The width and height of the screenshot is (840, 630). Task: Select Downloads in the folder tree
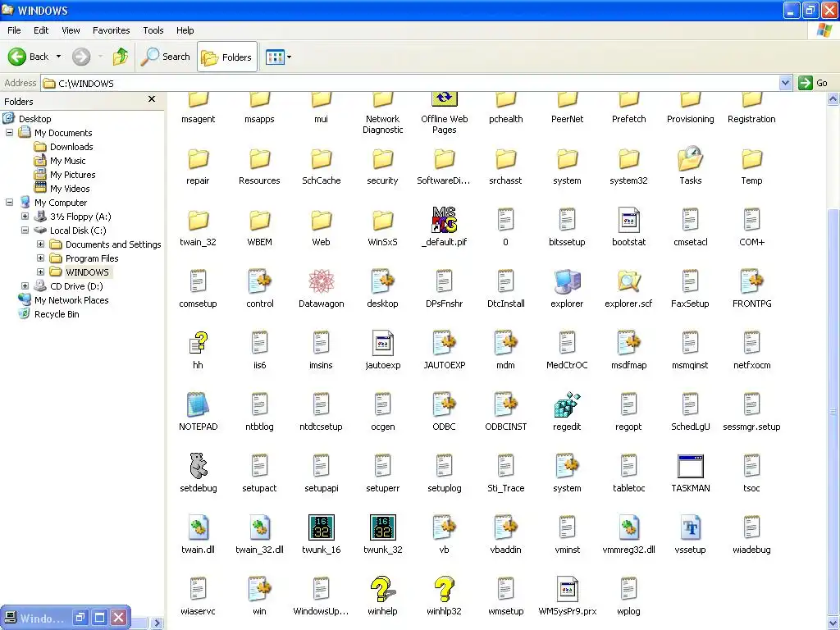point(71,147)
